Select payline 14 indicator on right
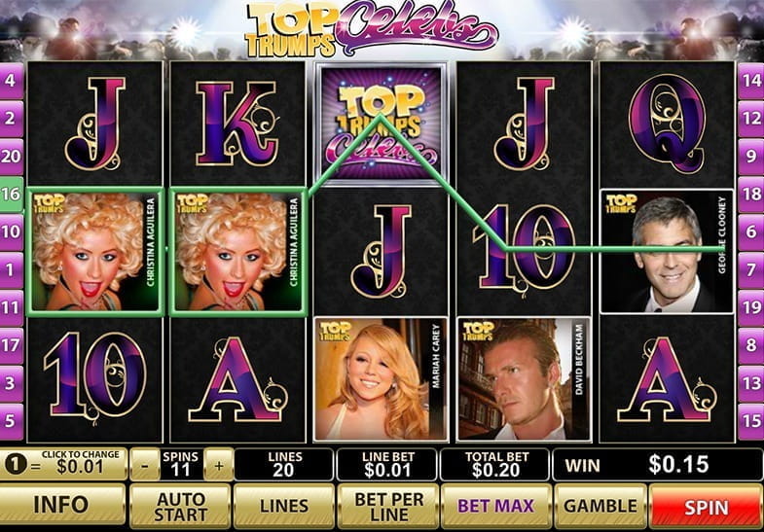This screenshot has height=532, width=764. coord(751,81)
